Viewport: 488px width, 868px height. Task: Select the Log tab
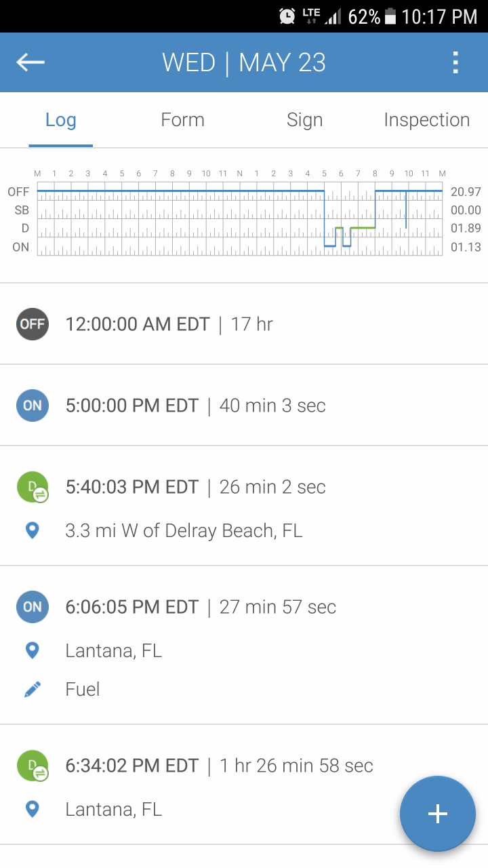pyautogui.click(x=60, y=120)
